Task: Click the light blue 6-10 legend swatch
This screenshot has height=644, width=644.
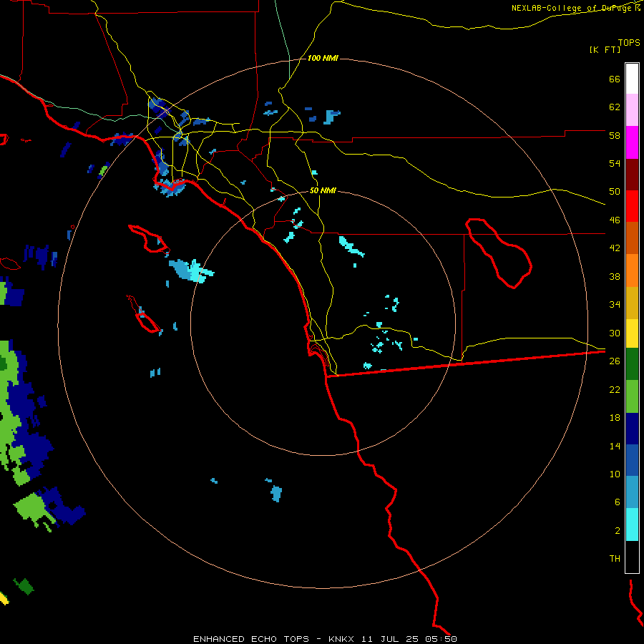Action: [632, 492]
